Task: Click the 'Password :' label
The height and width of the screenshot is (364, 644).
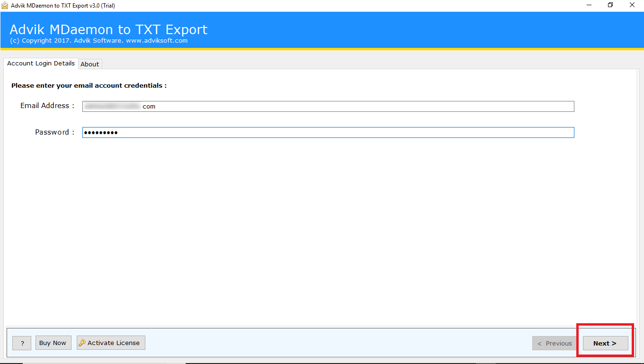Action: tap(55, 132)
